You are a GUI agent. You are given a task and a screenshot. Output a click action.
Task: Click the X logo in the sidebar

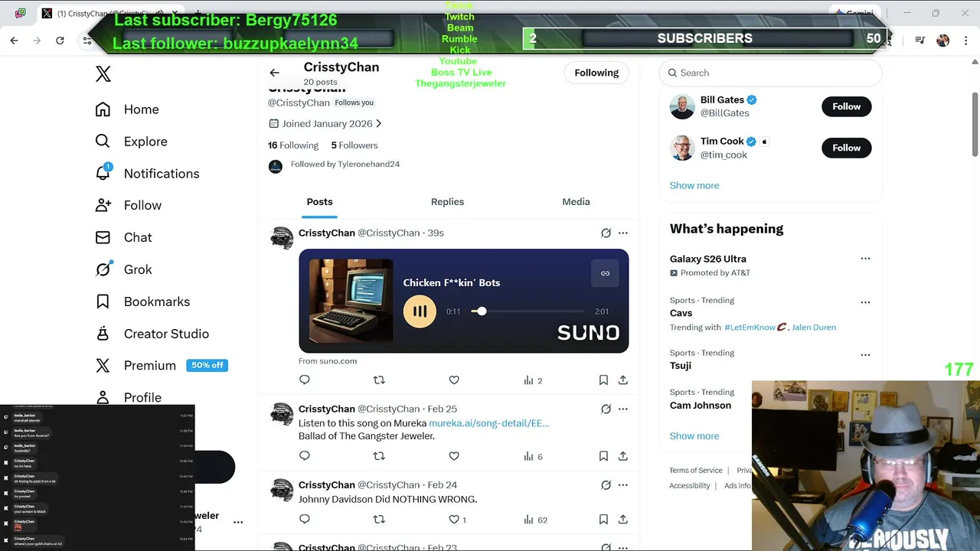pos(103,74)
